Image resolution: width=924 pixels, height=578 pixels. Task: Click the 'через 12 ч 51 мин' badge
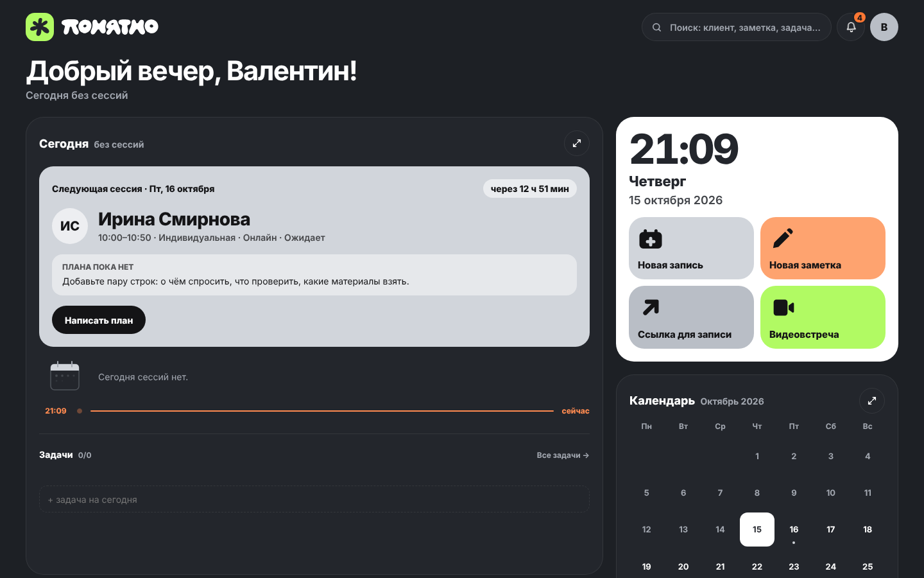click(530, 189)
